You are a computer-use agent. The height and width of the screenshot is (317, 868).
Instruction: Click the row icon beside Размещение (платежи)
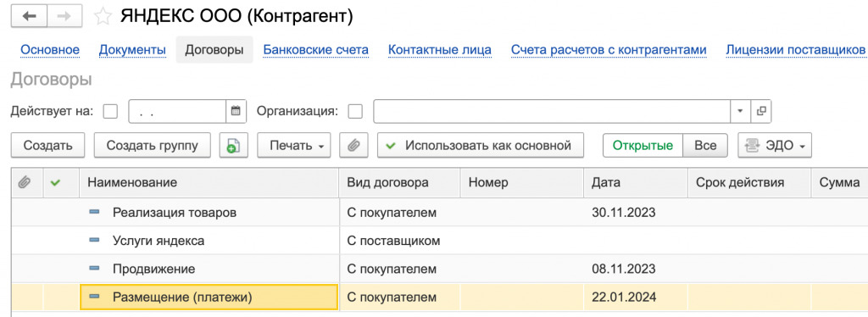pyautogui.click(x=94, y=298)
